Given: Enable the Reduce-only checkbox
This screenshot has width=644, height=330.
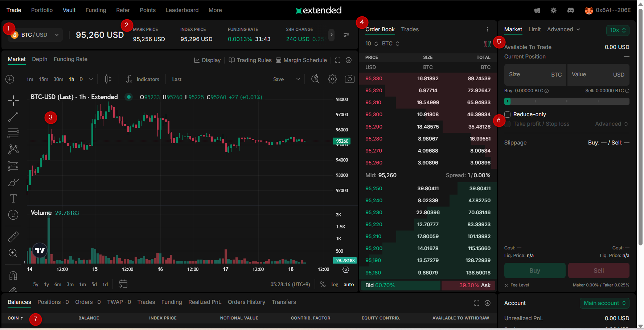Looking at the screenshot, I should coord(508,114).
